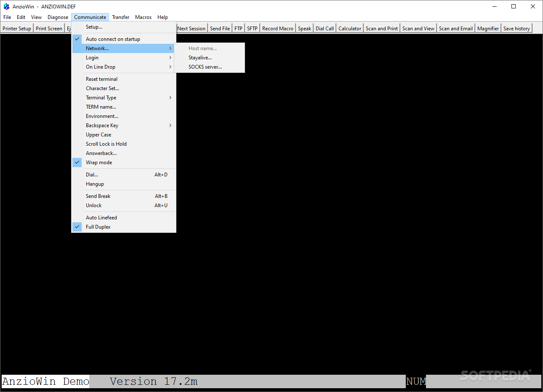Click Print Screen toolbar button
The width and height of the screenshot is (543, 392).
(49, 28)
